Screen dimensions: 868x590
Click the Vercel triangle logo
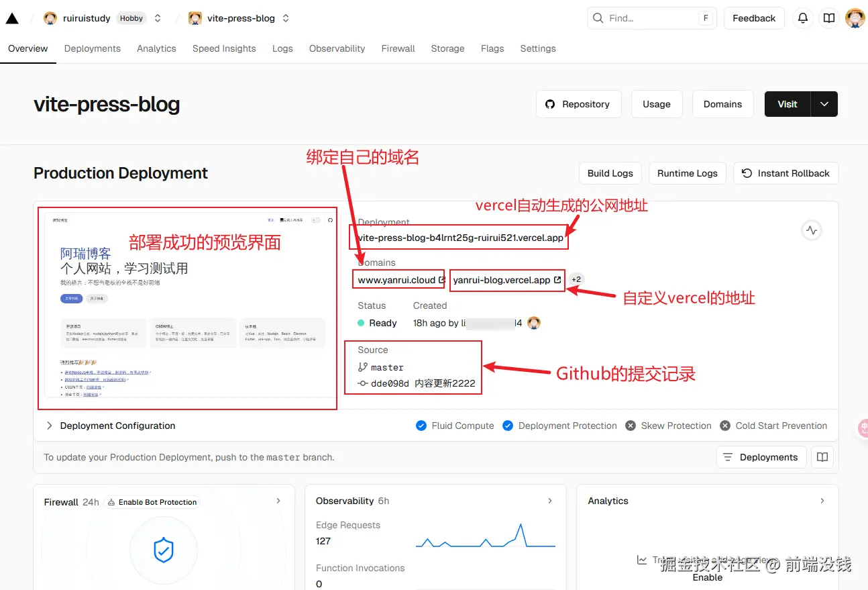tap(12, 18)
